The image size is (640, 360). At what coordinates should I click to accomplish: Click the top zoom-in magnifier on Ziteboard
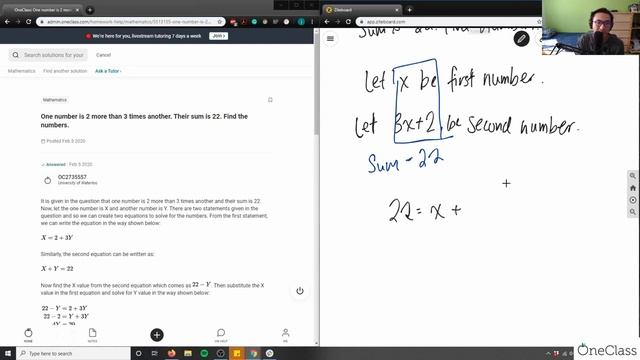[x=633, y=176]
